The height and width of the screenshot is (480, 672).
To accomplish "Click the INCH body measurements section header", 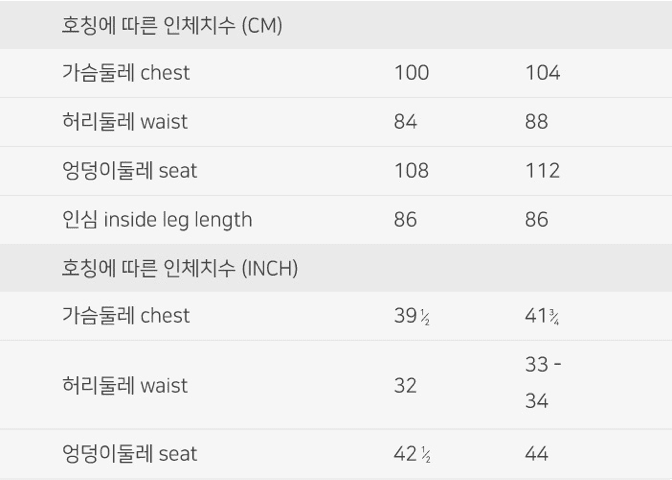I will point(180,268).
